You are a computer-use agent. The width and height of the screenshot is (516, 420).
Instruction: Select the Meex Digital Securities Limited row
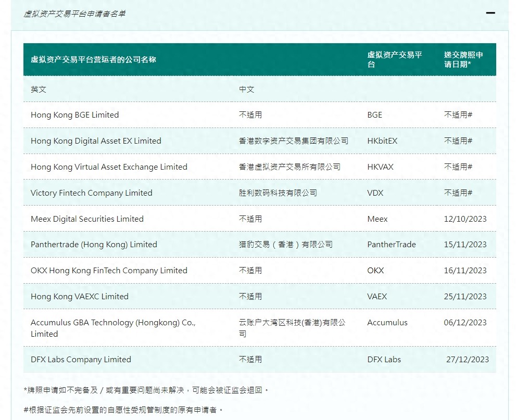86,219
